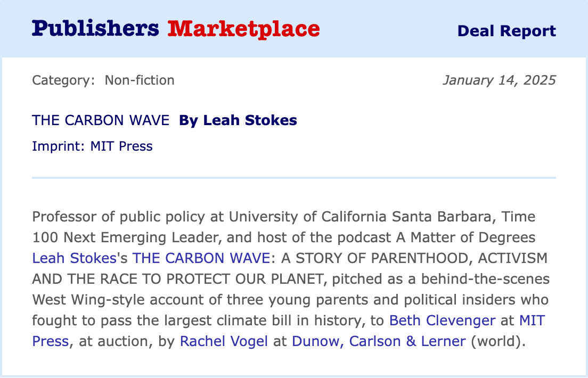Open Leah Stokes link in paragraph
This screenshot has height=378, width=588.
[x=74, y=258]
